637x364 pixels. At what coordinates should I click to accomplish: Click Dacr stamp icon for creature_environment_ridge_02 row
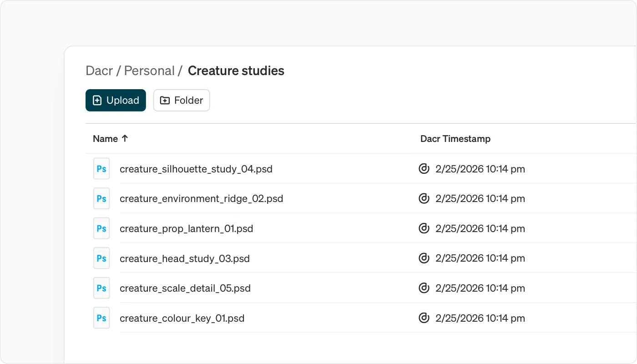(x=424, y=198)
